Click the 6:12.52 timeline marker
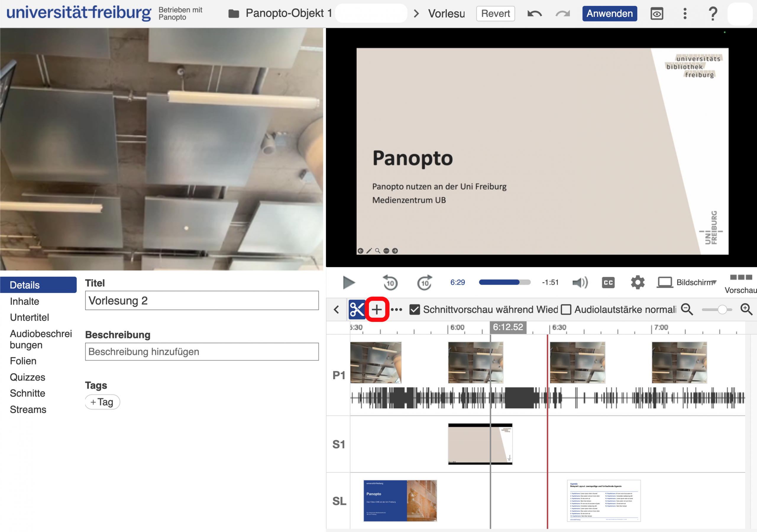This screenshot has width=757, height=532. (508, 327)
